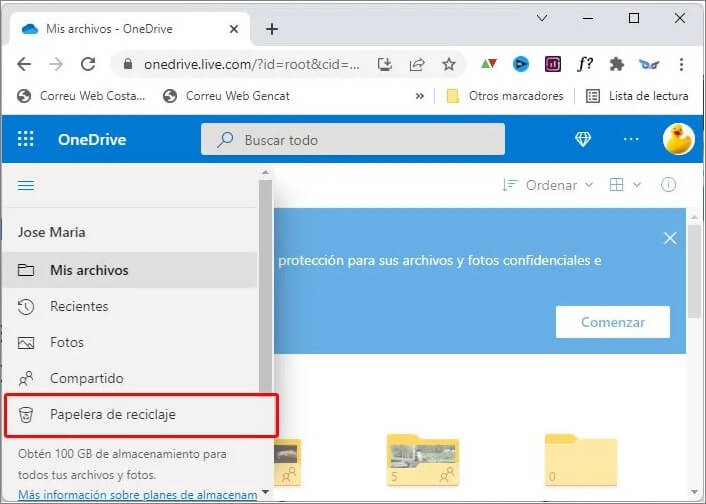The width and height of the screenshot is (706, 504).
Task: Open the duck profile avatar
Action: [x=678, y=139]
